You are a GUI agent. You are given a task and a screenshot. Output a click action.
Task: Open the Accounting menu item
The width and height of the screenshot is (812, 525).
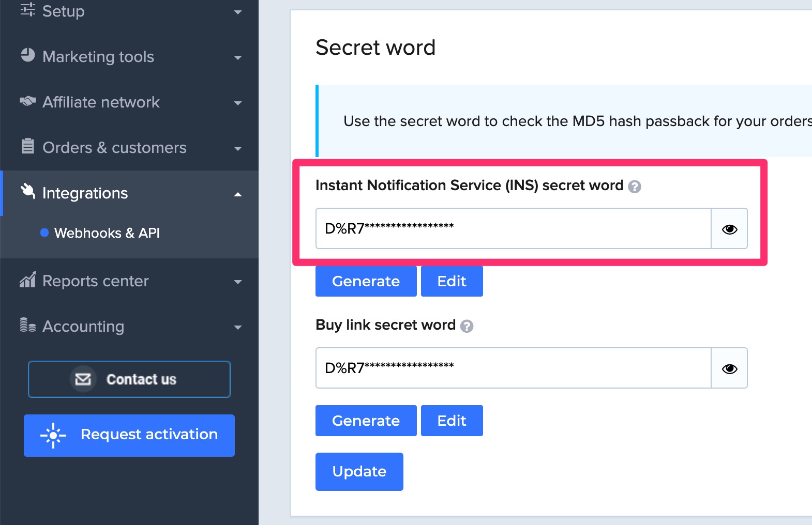pyautogui.click(x=129, y=327)
